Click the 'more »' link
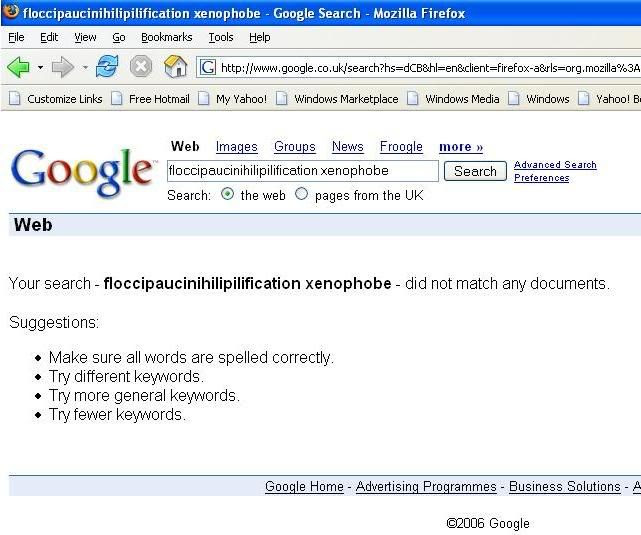The image size is (641, 535). [461, 147]
